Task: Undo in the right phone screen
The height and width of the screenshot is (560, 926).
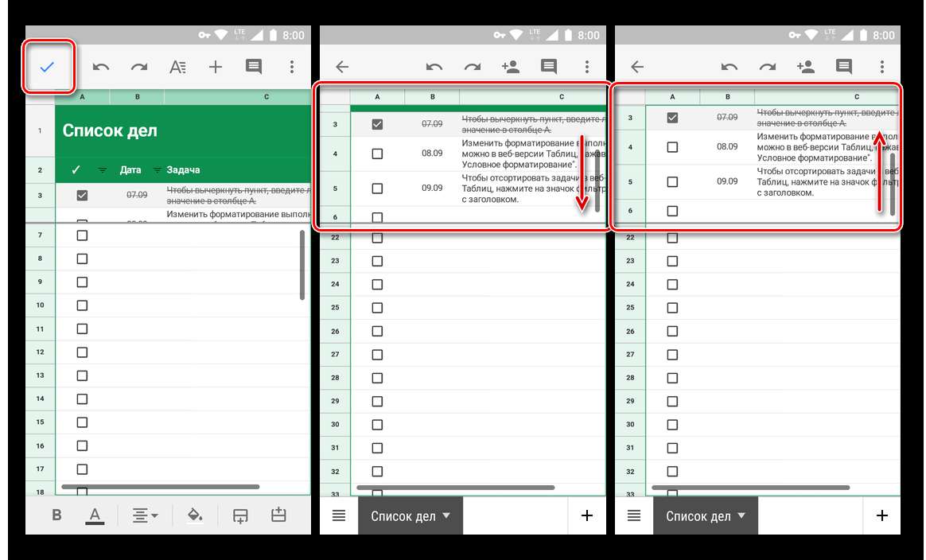Action: (730, 67)
